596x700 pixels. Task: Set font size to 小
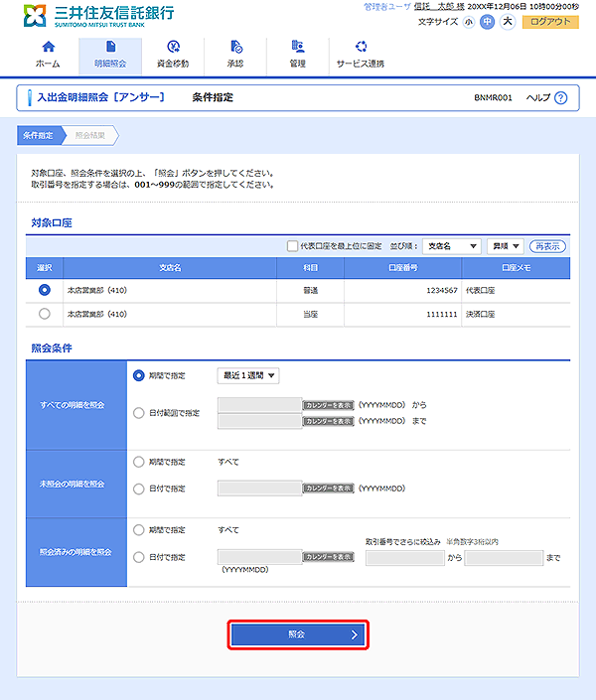(x=468, y=22)
